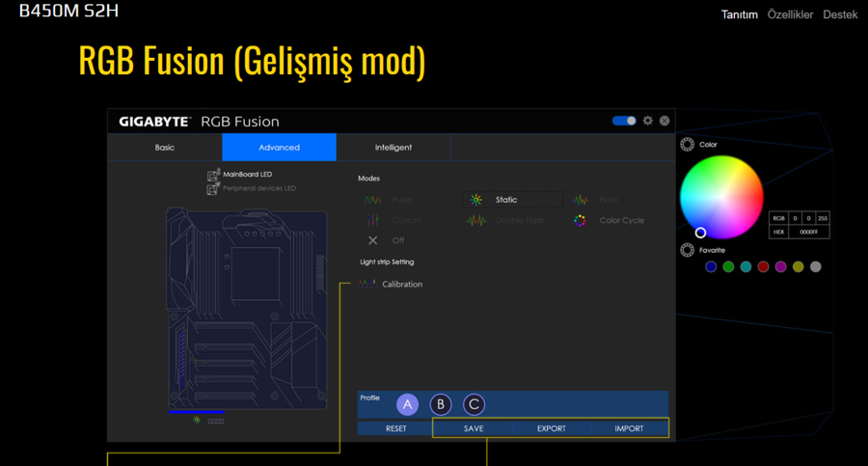Choose the Flash mode icon
868x466 pixels.
click(581, 200)
